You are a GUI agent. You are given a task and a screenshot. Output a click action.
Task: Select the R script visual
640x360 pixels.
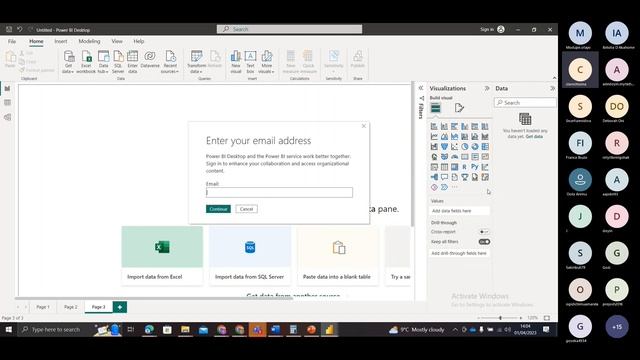464,167
